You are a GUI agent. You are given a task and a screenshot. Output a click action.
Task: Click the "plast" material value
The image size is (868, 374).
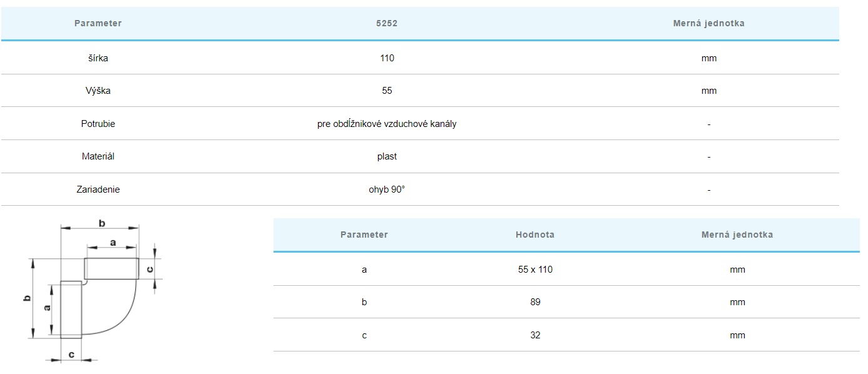387,156
